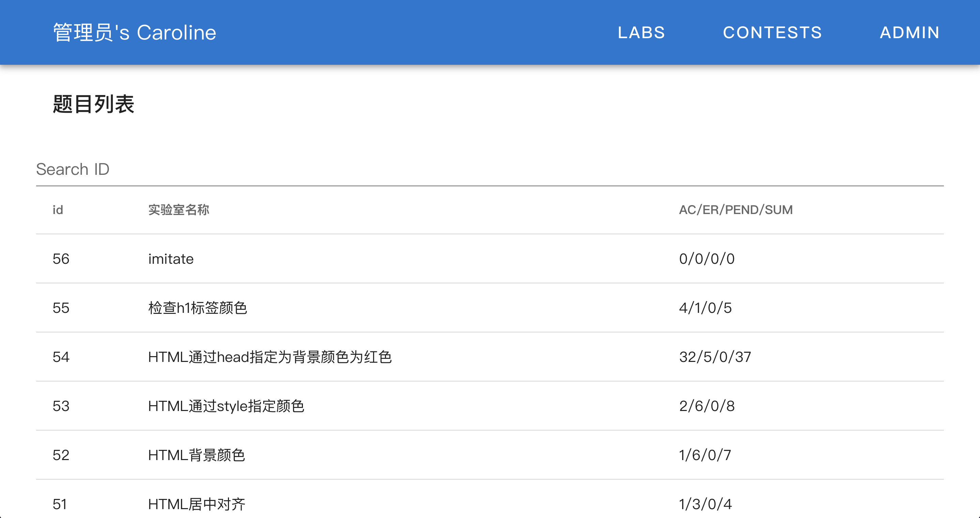Click the 实验室名称 column header
980x518 pixels.
pos(179,210)
